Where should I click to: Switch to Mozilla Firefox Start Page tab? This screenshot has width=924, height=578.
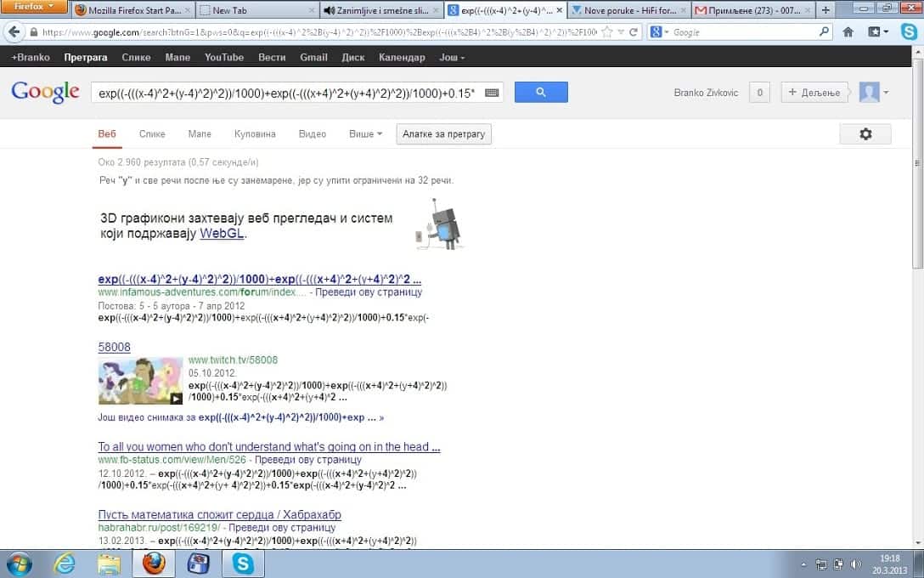point(134,10)
